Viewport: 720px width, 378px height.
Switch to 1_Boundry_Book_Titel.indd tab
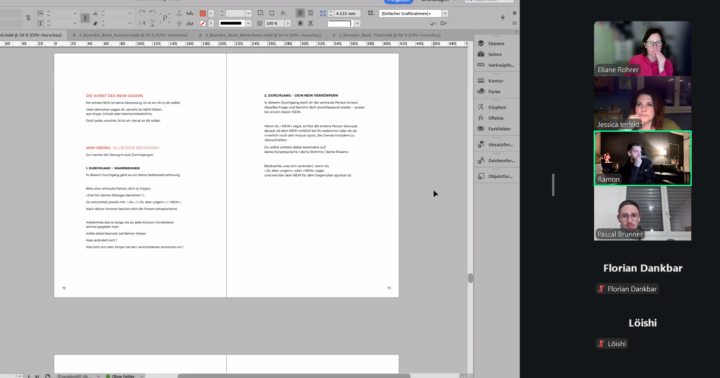[390, 35]
